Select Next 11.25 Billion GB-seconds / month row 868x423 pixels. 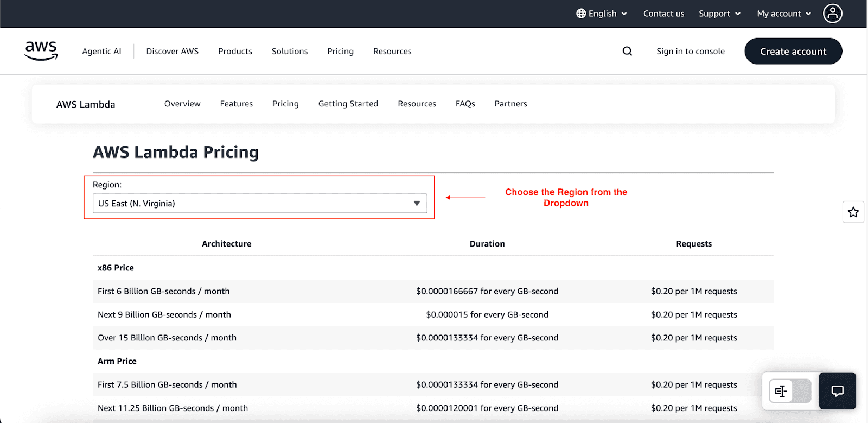pyautogui.click(x=433, y=408)
